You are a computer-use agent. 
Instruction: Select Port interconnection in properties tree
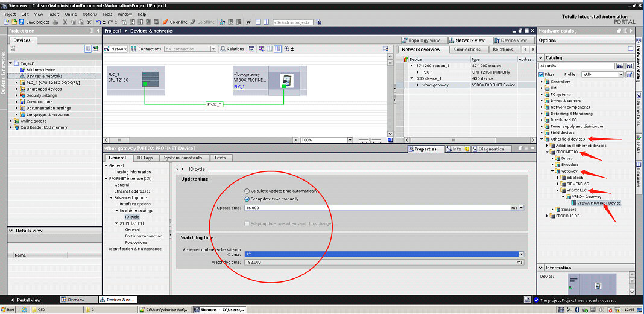(144, 236)
